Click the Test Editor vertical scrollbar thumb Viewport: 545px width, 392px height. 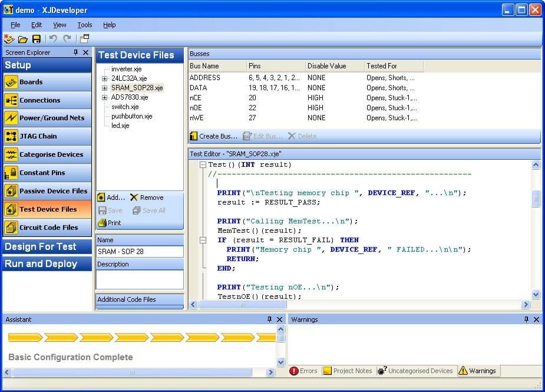click(536, 198)
